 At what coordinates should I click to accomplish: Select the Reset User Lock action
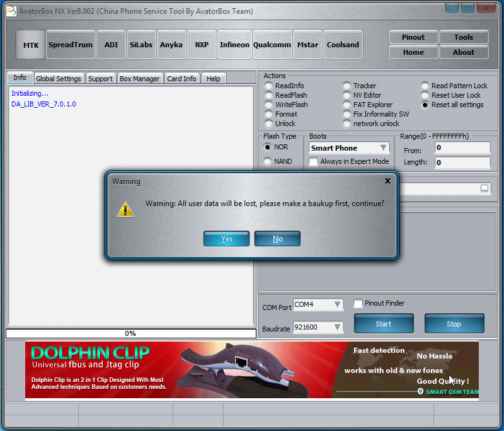coord(450,95)
